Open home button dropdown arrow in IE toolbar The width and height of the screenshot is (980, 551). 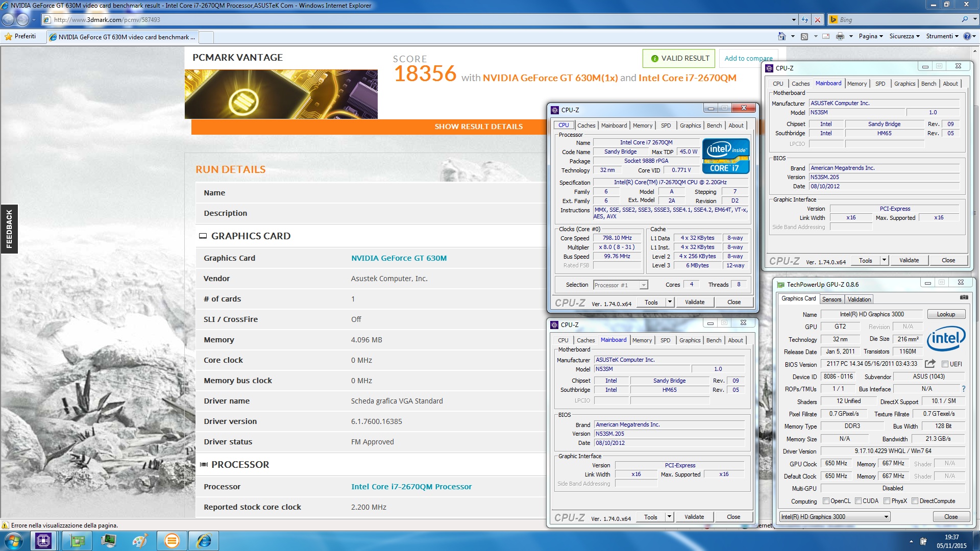click(793, 36)
